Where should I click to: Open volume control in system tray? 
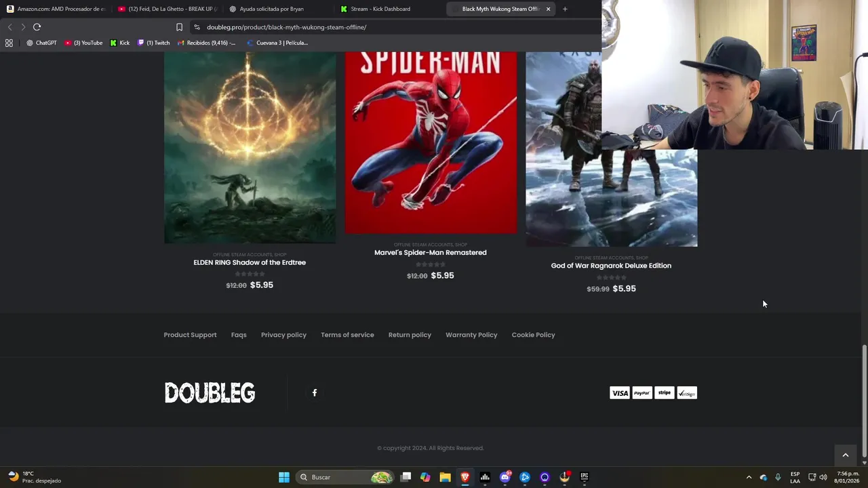pyautogui.click(x=823, y=477)
